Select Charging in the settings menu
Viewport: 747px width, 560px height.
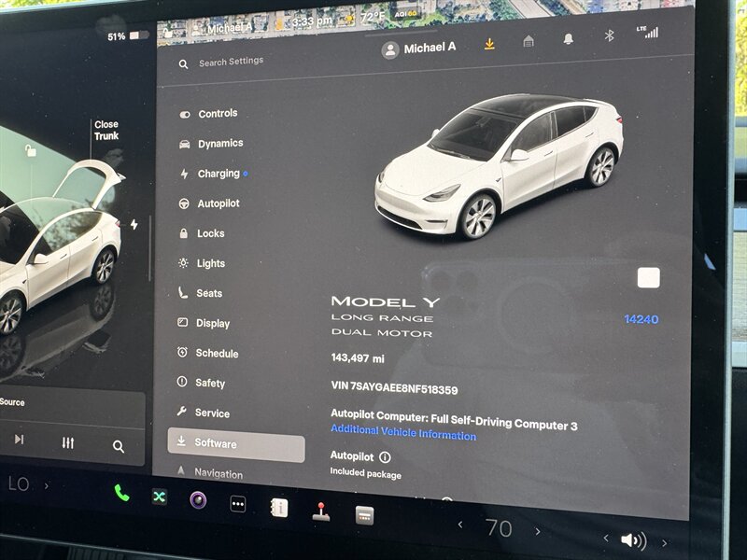[x=218, y=174]
